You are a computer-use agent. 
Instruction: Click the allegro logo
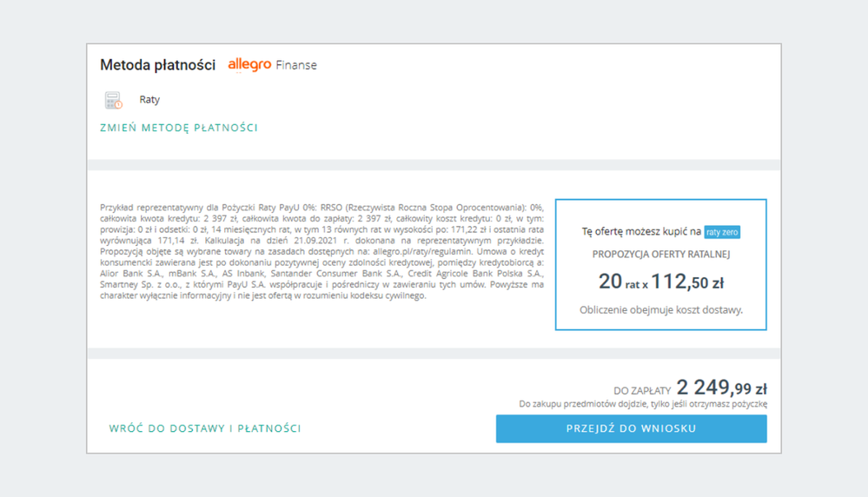[249, 65]
